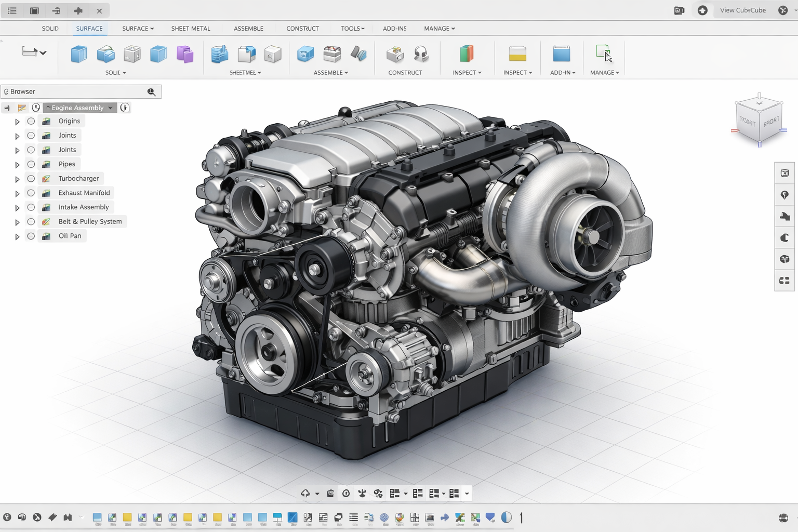Expand the SHEETMEL panel dropdown
This screenshot has height=532, width=798.
245,73
